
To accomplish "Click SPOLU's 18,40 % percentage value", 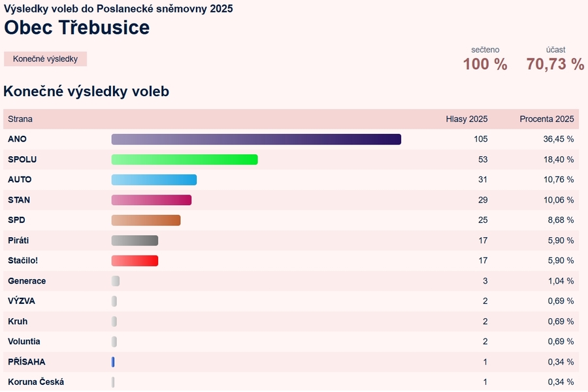I will [561, 159].
